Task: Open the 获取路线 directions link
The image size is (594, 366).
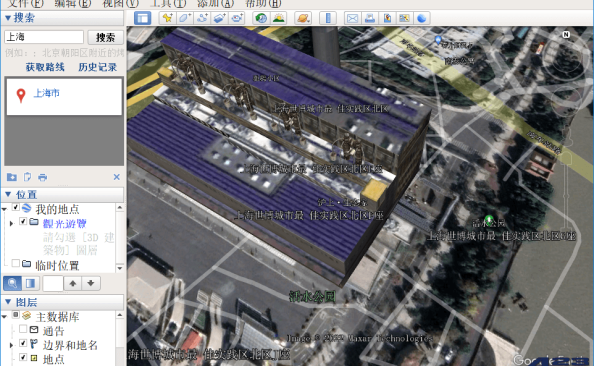Action: point(45,67)
